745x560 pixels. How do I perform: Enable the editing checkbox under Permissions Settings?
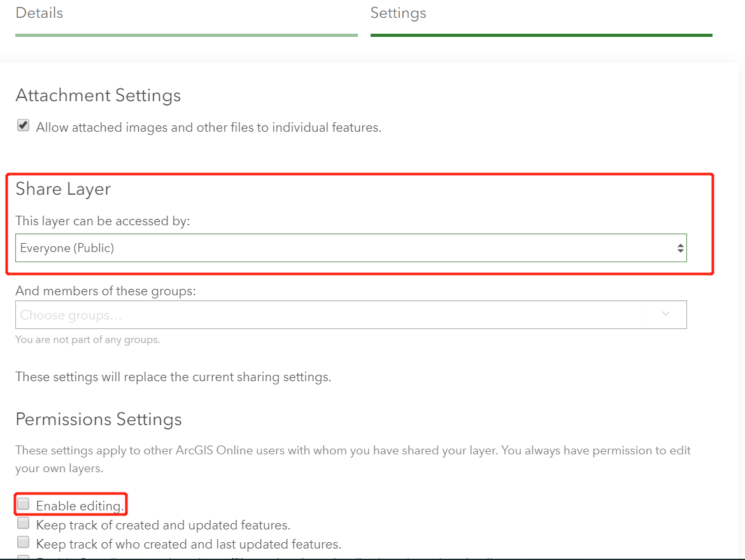click(23, 503)
